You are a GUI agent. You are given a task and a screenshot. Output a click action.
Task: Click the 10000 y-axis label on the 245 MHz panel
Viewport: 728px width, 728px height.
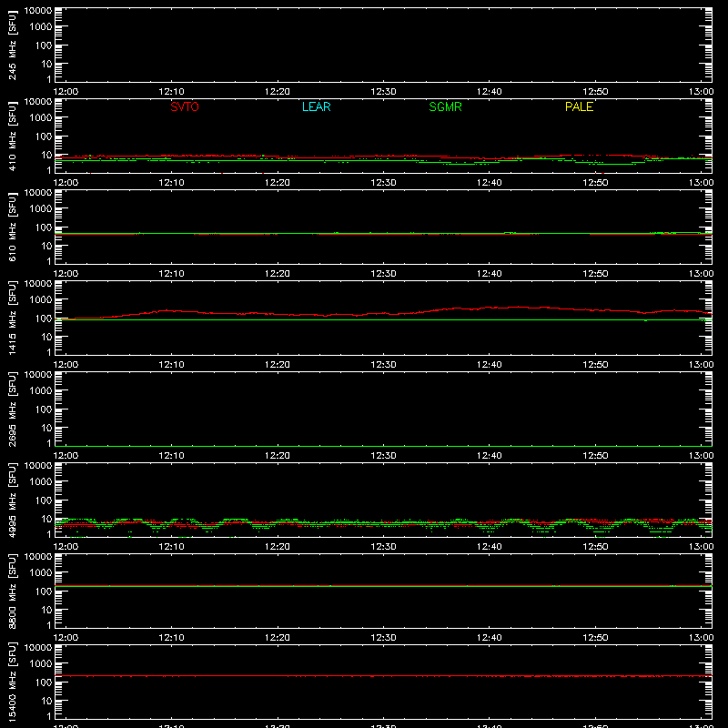click(x=38, y=11)
